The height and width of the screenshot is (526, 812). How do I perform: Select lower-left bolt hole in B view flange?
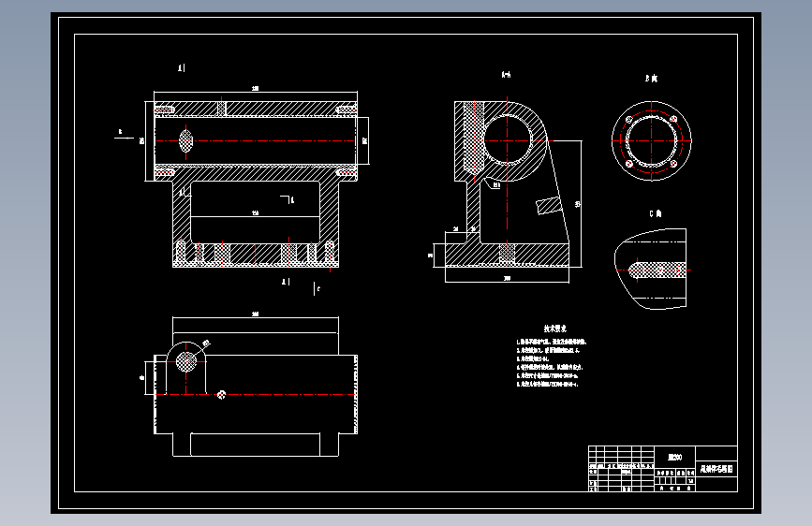click(629, 164)
